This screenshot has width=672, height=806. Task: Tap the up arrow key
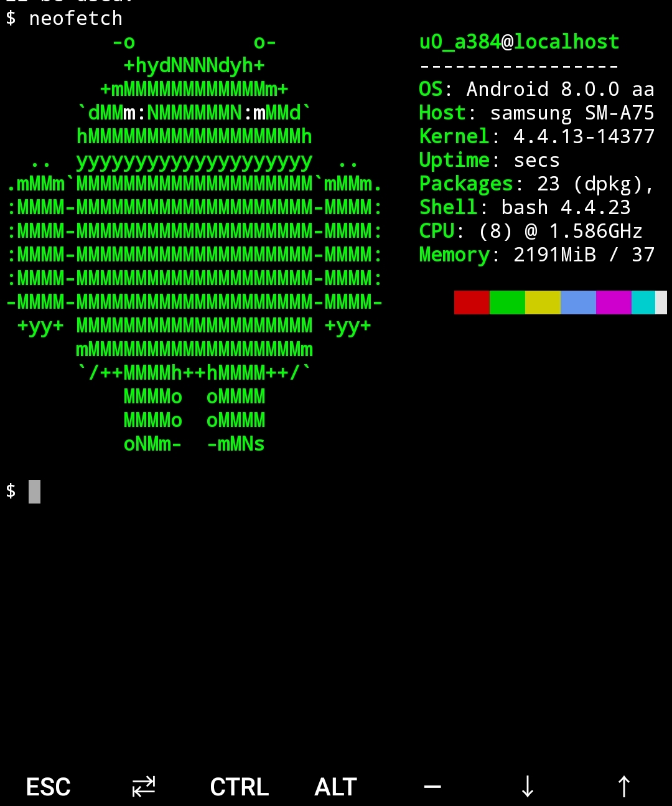point(624,787)
